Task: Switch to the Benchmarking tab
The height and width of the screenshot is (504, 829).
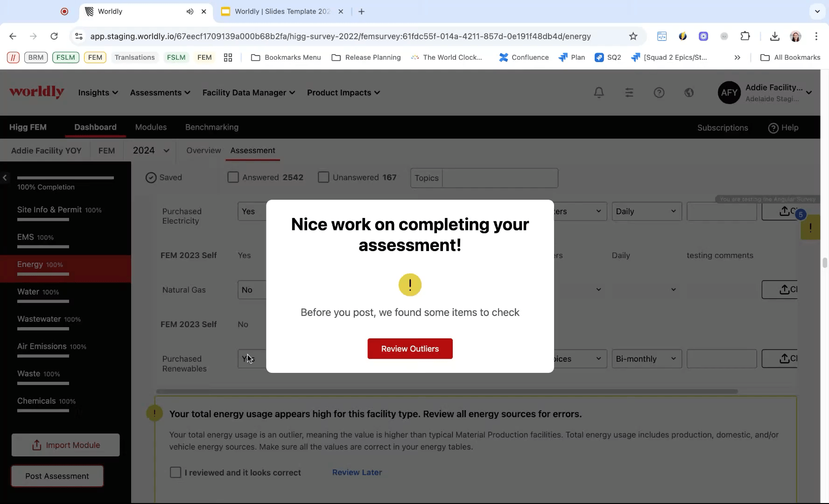Action: (x=212, y=127)
